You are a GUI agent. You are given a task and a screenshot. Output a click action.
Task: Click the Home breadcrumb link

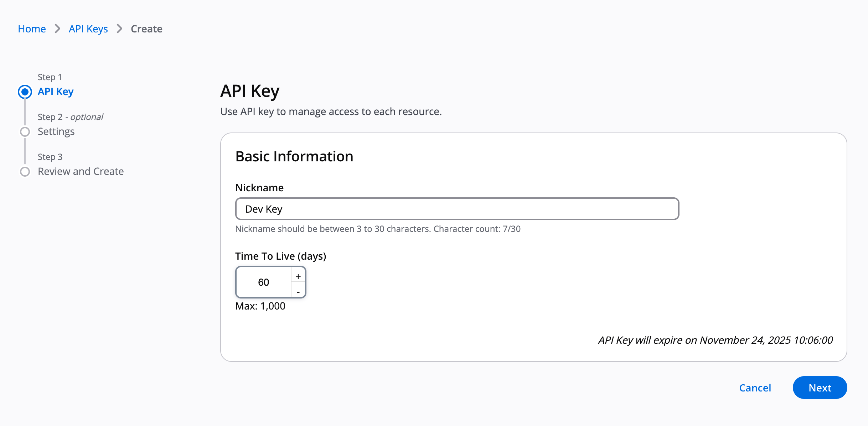tap(32, 29)
